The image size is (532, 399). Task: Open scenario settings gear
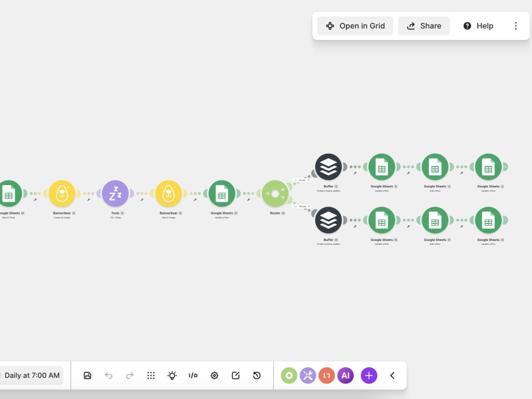[214, 375]
